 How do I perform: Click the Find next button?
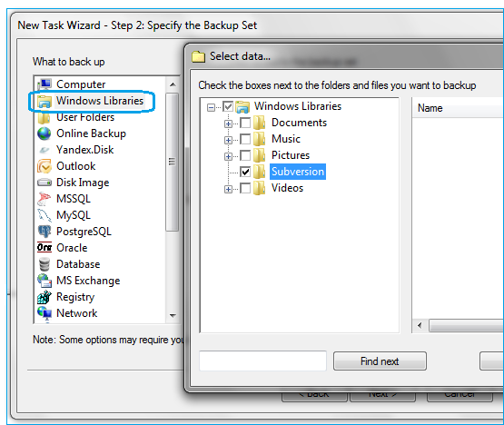(x=380, y=361)
